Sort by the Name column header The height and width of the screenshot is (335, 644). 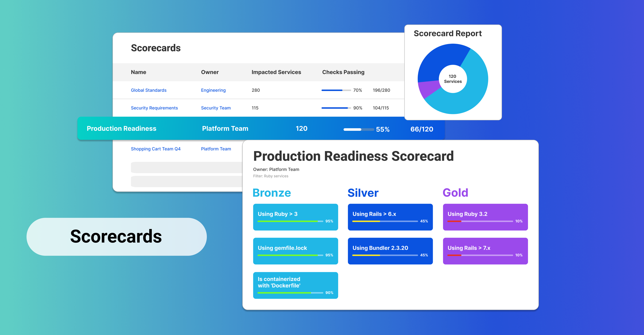pyautogui.click(x=138, y=72)
